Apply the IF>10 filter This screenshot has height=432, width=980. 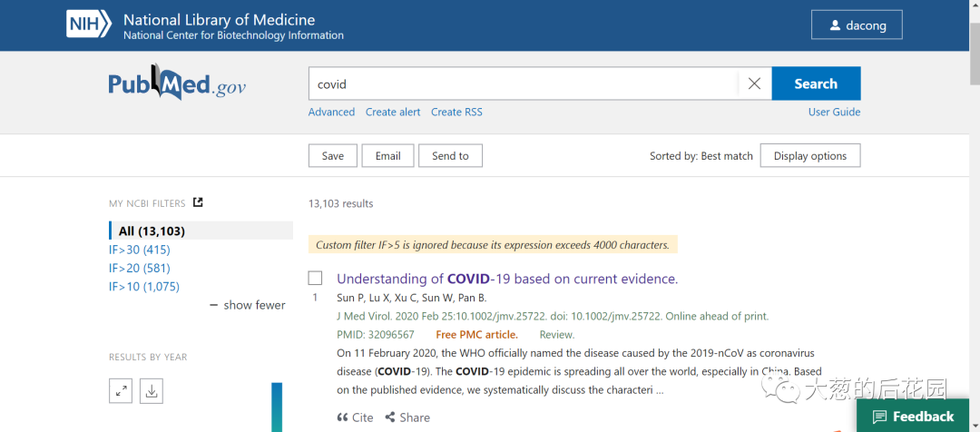coord(143,286)
